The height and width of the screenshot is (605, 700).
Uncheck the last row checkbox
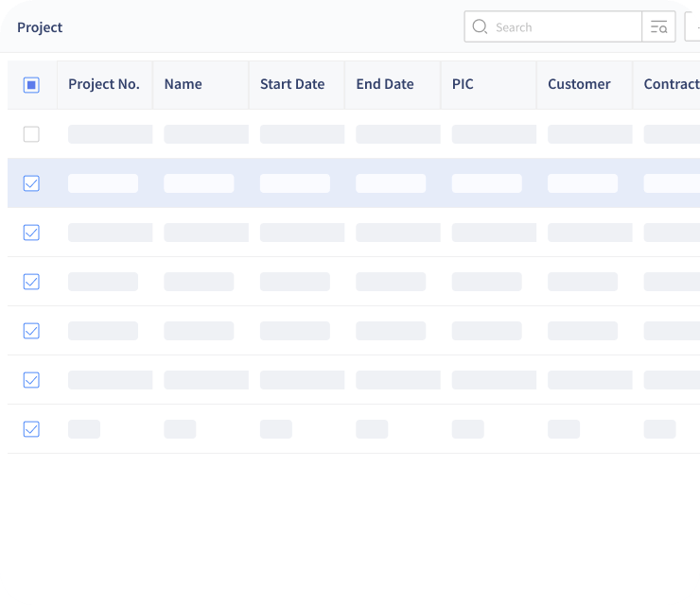31,429
